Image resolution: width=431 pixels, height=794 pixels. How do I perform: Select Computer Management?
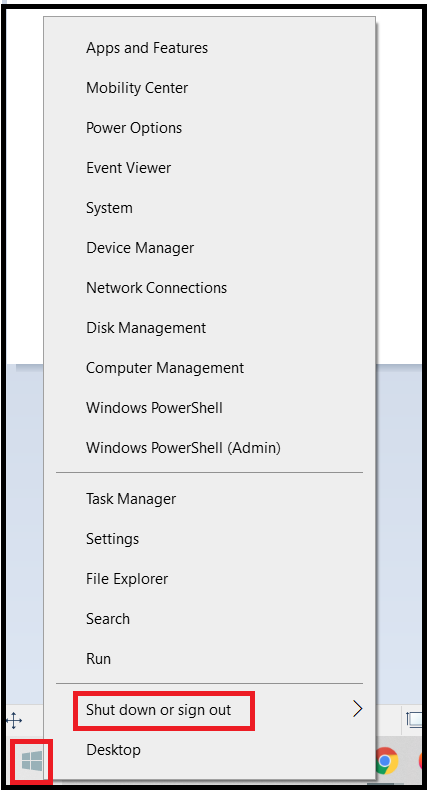point(165,368)
